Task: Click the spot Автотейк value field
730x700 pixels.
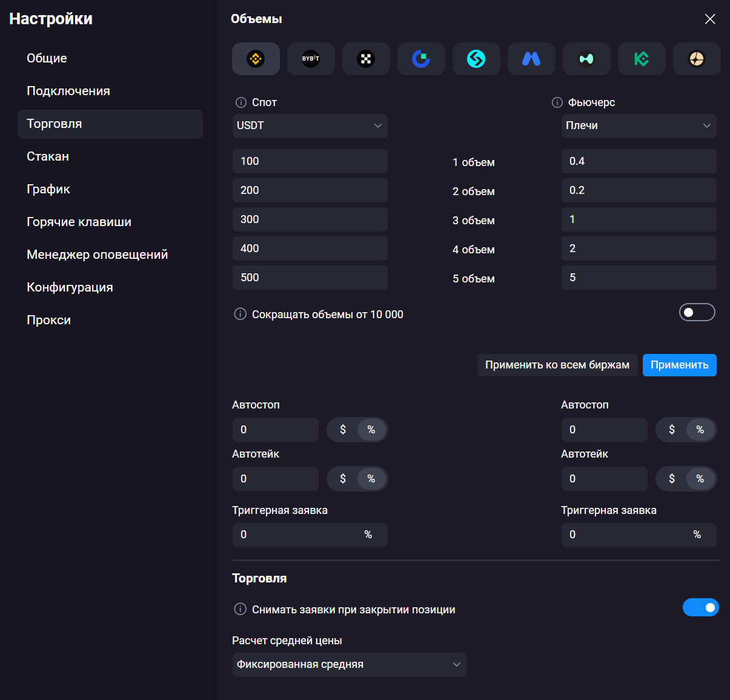Action: 275,479
